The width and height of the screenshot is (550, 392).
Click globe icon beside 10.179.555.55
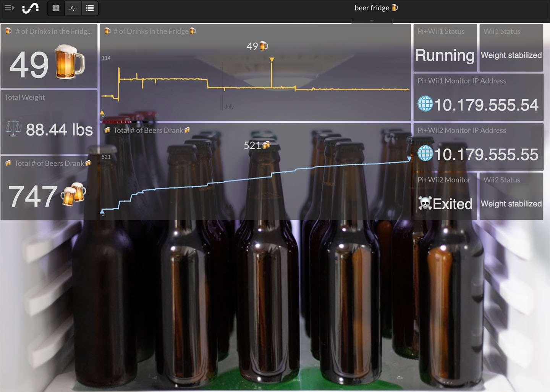(x=425, y=153)
